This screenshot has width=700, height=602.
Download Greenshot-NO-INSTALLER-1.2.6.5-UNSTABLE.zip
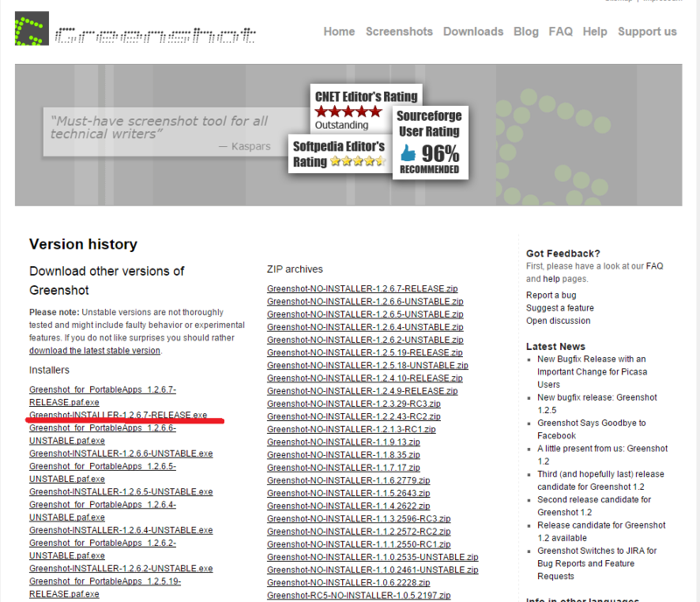point(365,314)
